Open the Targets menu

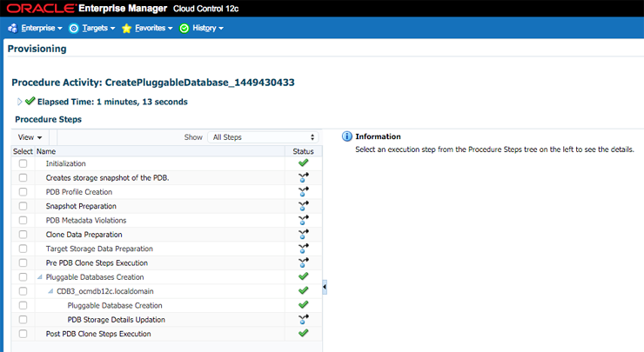[98, 28]
